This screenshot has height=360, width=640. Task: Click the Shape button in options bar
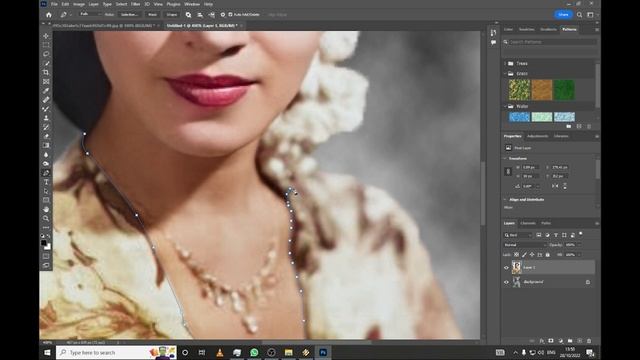(x=172, y=15)
